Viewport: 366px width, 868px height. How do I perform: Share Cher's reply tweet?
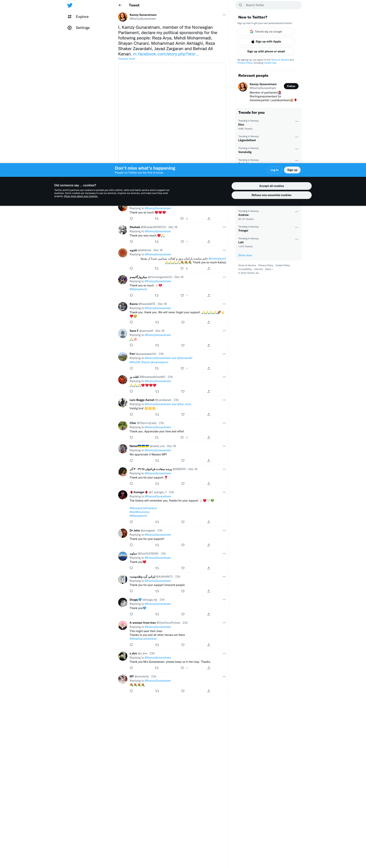coord(209,438)
